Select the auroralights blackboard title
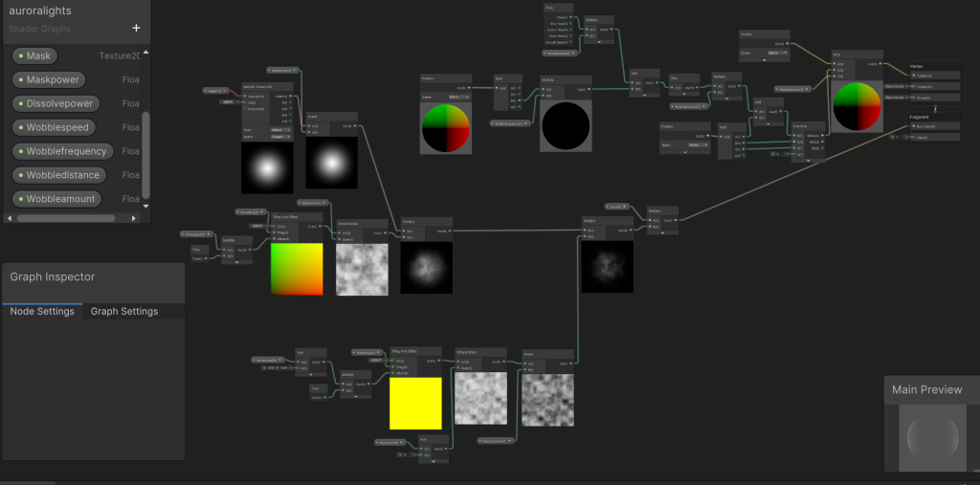Image resolution: width=980 pixels, height=485 pixels. (40, 11)
